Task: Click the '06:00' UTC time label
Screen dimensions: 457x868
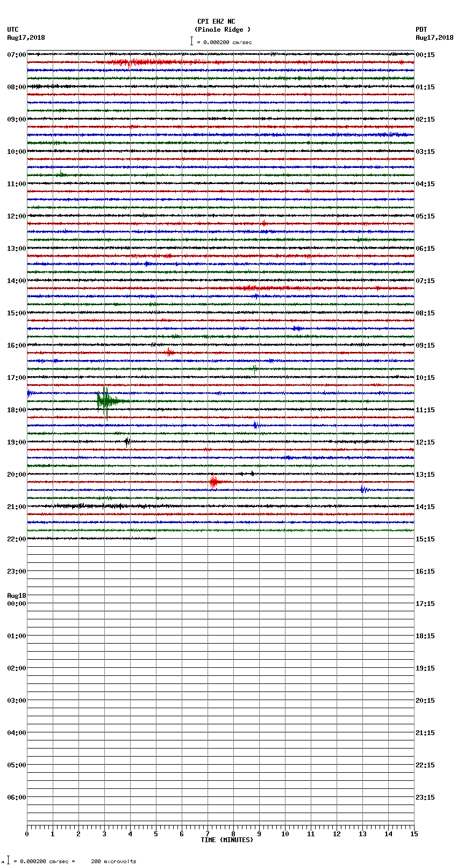Action: point(17,798)
